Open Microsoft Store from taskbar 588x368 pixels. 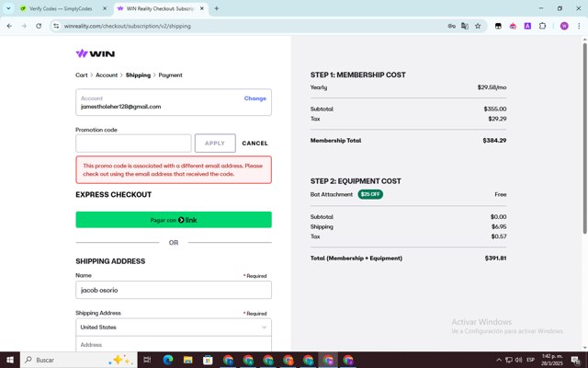click(x=208, y=360)
